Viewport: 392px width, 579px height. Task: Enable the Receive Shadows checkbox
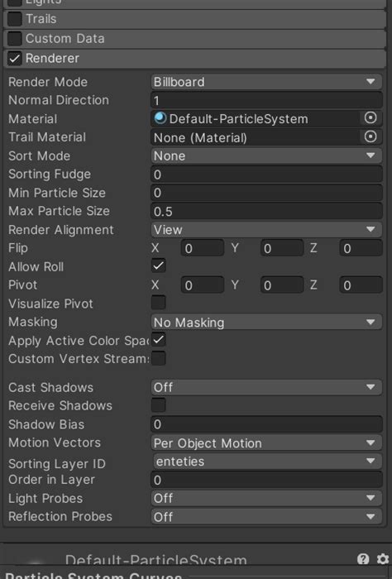(158, 405)
